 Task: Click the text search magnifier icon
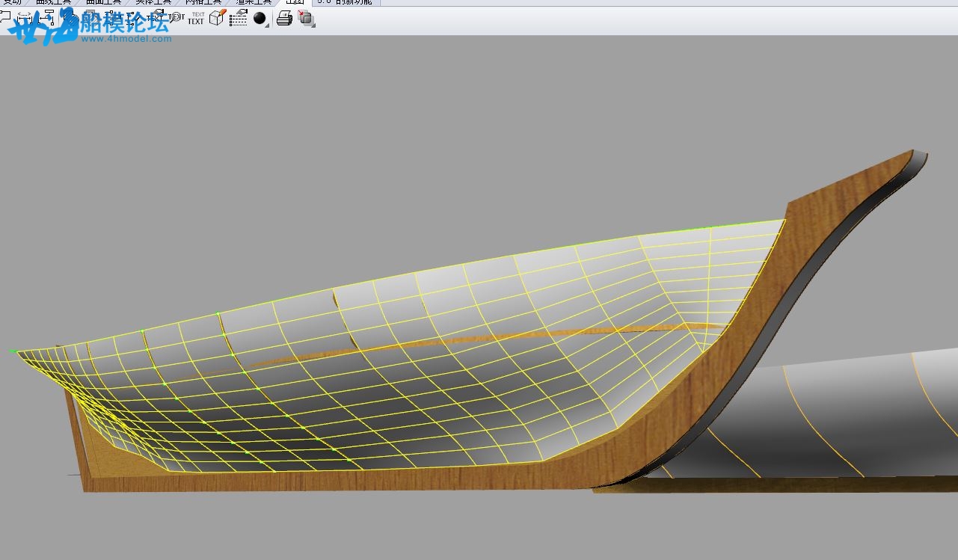(x=176, y=17)
